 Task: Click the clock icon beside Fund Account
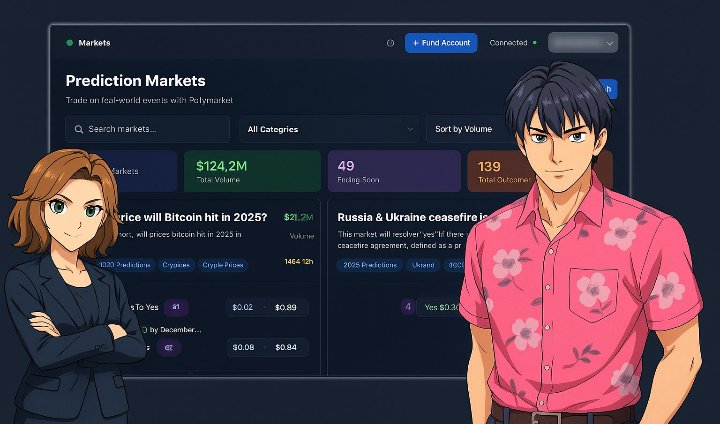point(390,43)
